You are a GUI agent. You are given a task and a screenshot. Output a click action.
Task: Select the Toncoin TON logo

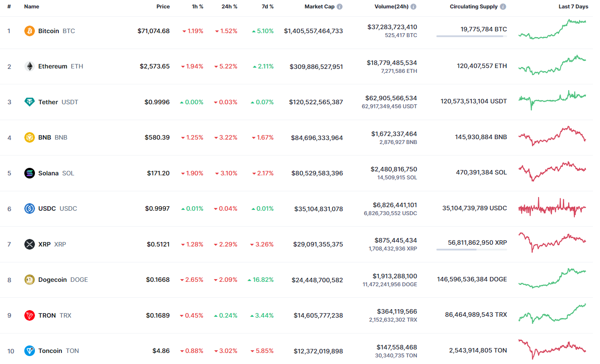(29, 351)
